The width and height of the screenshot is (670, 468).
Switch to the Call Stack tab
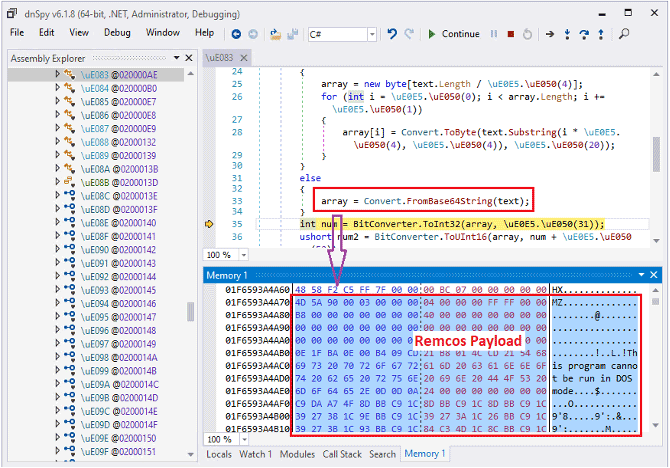click(342, 454)
